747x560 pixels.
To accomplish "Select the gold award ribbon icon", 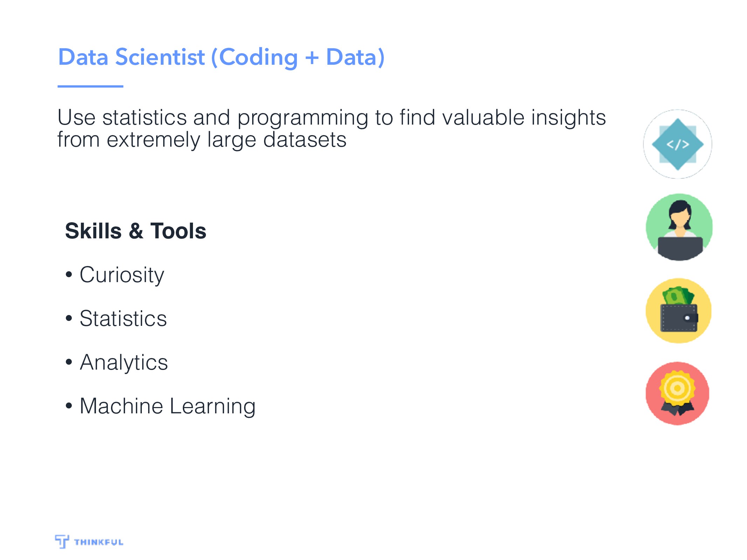I will click(x=677, y=393).
